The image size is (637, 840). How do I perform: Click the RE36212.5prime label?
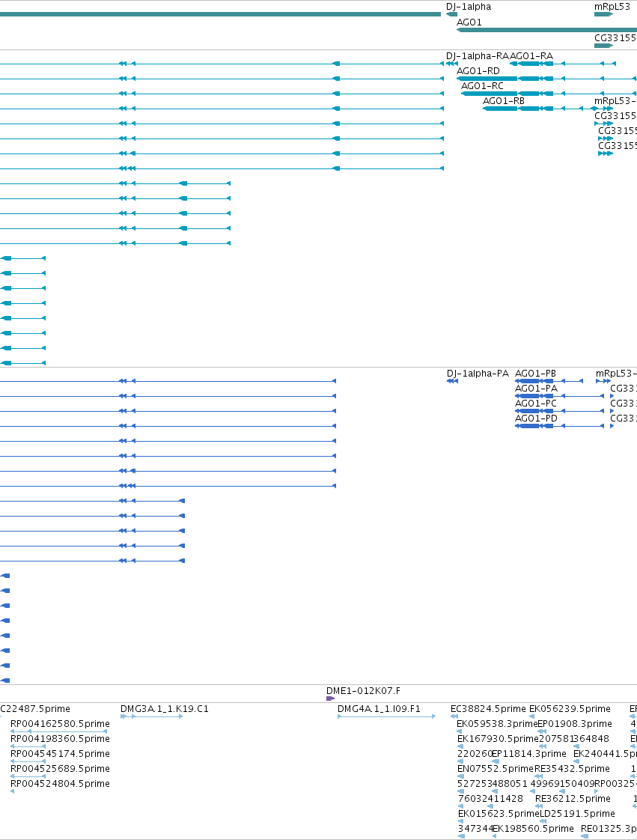click(x=573, y=800)
